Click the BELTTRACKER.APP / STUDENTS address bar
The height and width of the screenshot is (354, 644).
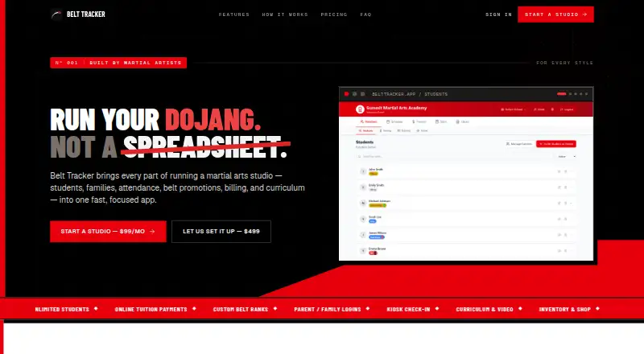pyautogui.click(x=410, y=94)
